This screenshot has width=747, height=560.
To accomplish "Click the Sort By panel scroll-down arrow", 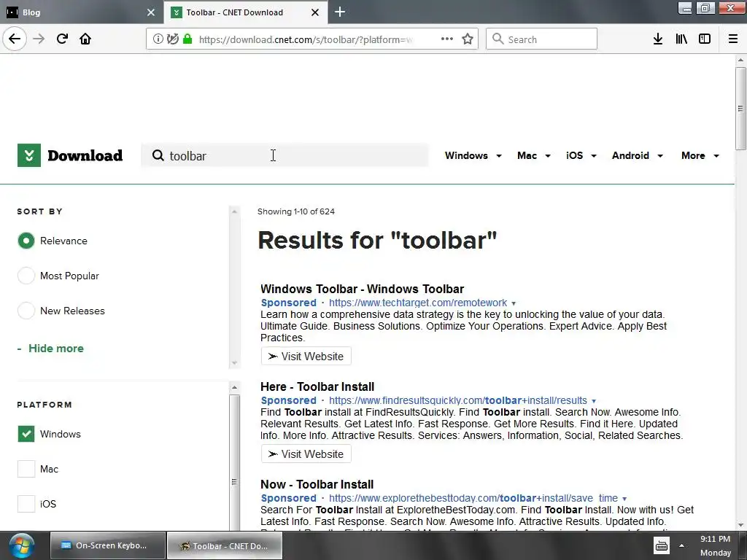I will tap(234, 363).
